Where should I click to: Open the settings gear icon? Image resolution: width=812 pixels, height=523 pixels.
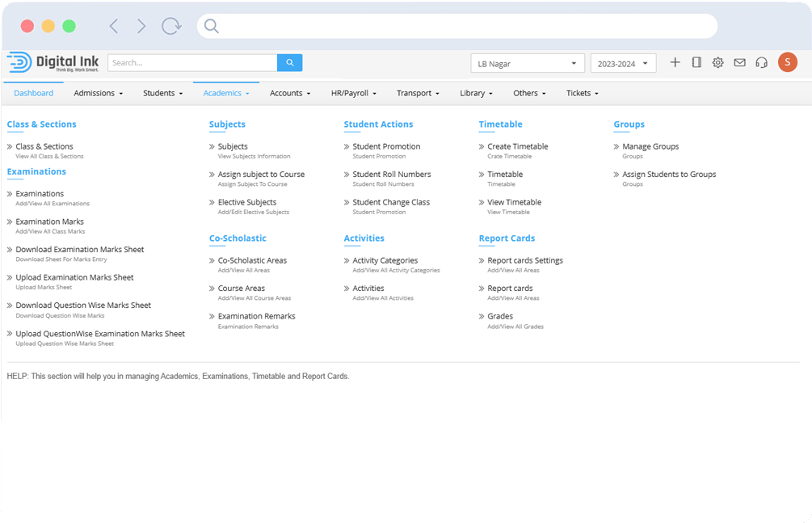(717, 62)
